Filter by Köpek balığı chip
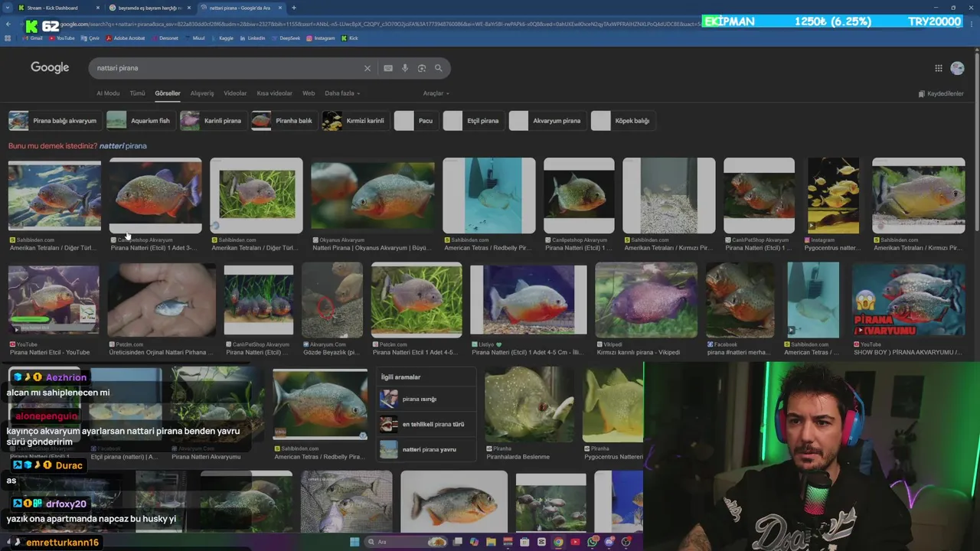 (622, 121)
